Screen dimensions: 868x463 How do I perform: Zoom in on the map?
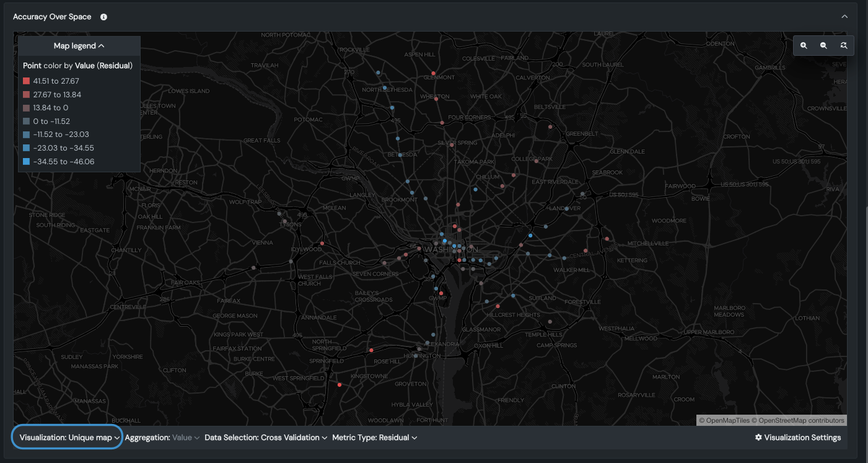click(804, 46)
